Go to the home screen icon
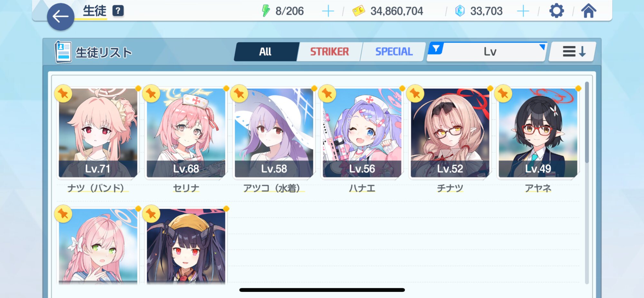 [x=589, y=11]
